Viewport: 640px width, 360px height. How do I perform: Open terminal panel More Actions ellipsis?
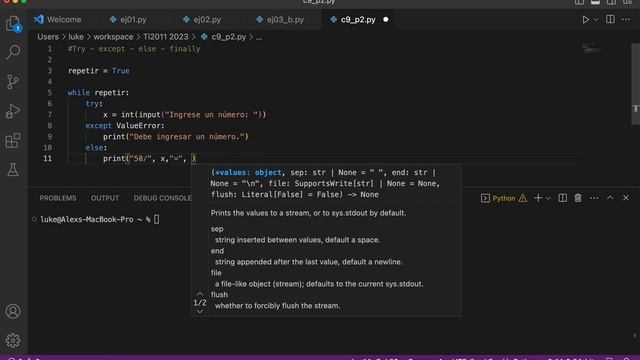594,198
